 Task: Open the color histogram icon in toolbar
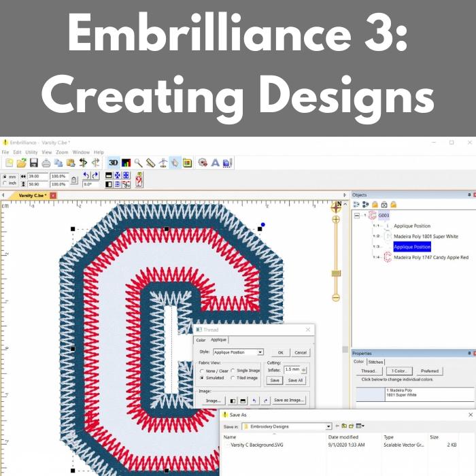pyautogui.click(x=126, y=163)
